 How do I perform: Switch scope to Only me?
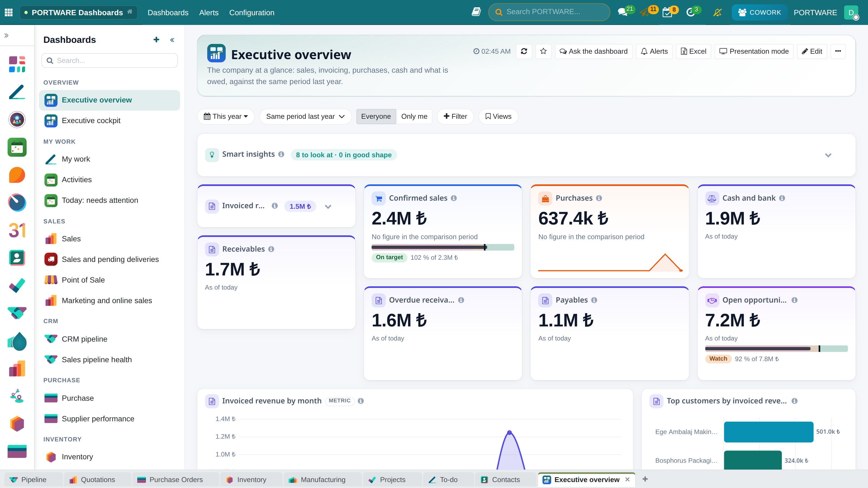click(x=414, y=117)
